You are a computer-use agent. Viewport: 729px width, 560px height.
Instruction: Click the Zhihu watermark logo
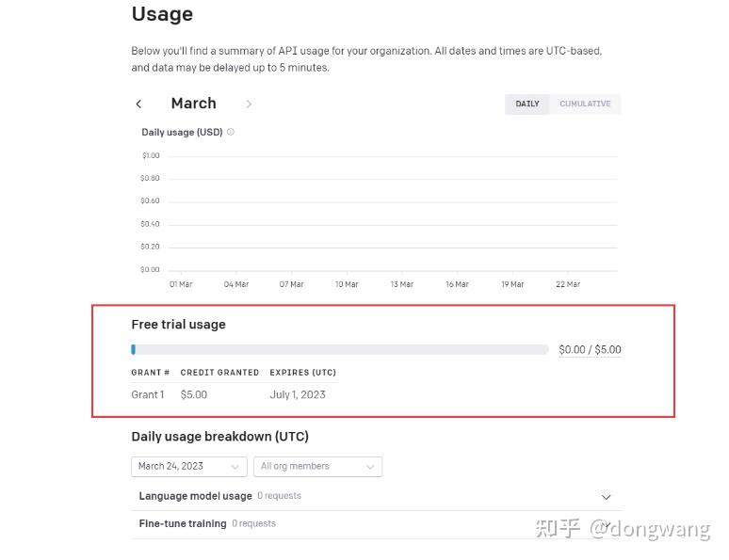(557, 529)
